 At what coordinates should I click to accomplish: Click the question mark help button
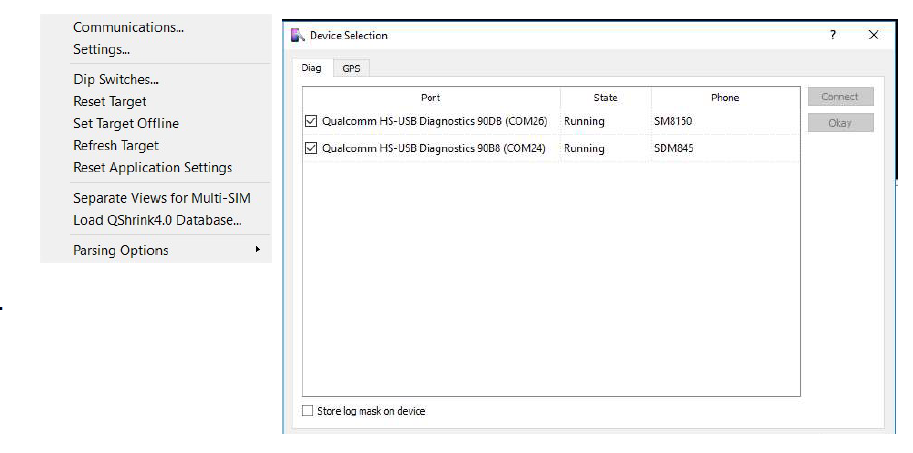click(833, 35)
